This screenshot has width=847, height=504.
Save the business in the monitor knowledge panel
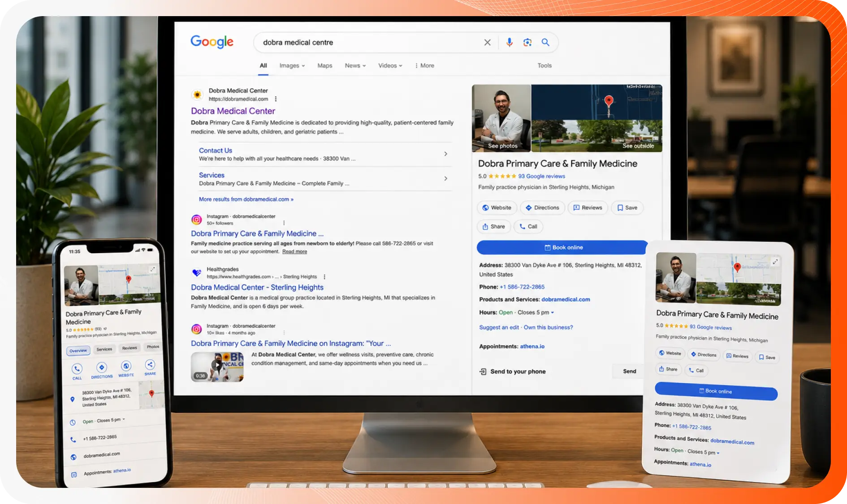(x=627, y=208)
